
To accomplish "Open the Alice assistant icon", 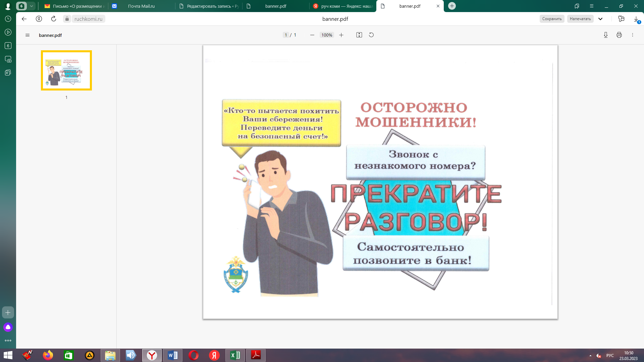I will pos(8,327).
